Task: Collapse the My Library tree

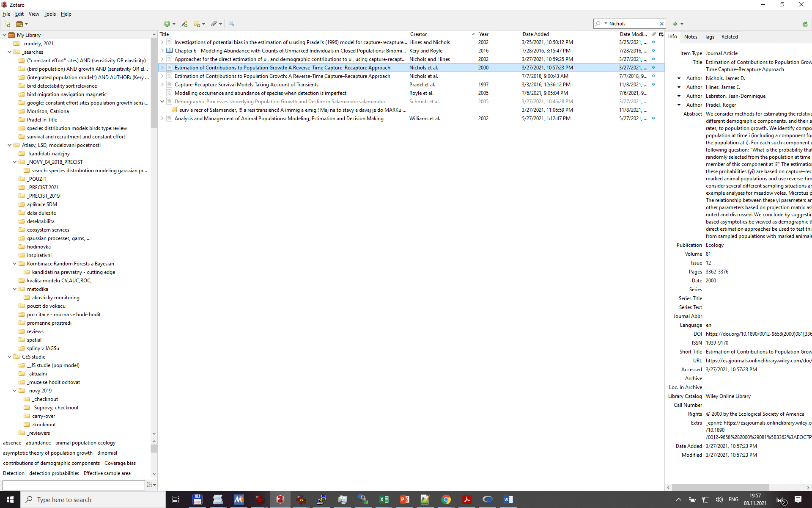Action: click(4, 35)
